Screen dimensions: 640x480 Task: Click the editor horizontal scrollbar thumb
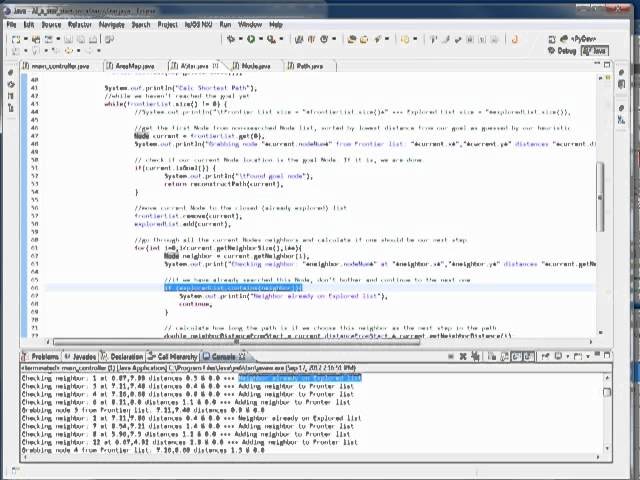[236, 342]
